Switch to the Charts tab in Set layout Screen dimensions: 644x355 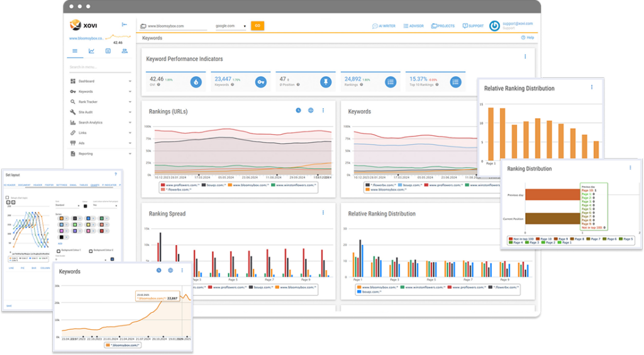(x=94, y=185)
